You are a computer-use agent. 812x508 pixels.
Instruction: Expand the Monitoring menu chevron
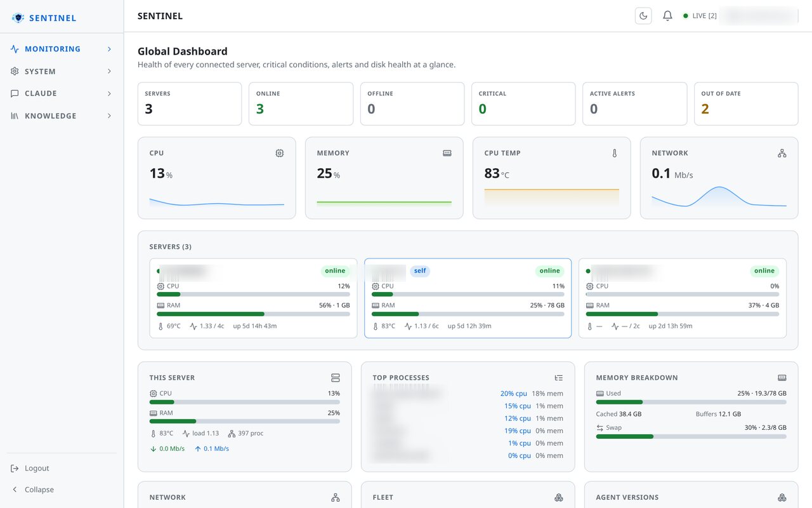point(109,49)
